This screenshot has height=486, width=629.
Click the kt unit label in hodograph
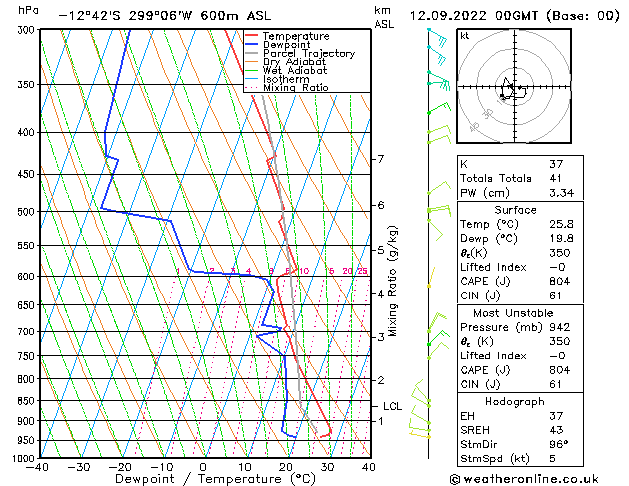pos(465,36)
